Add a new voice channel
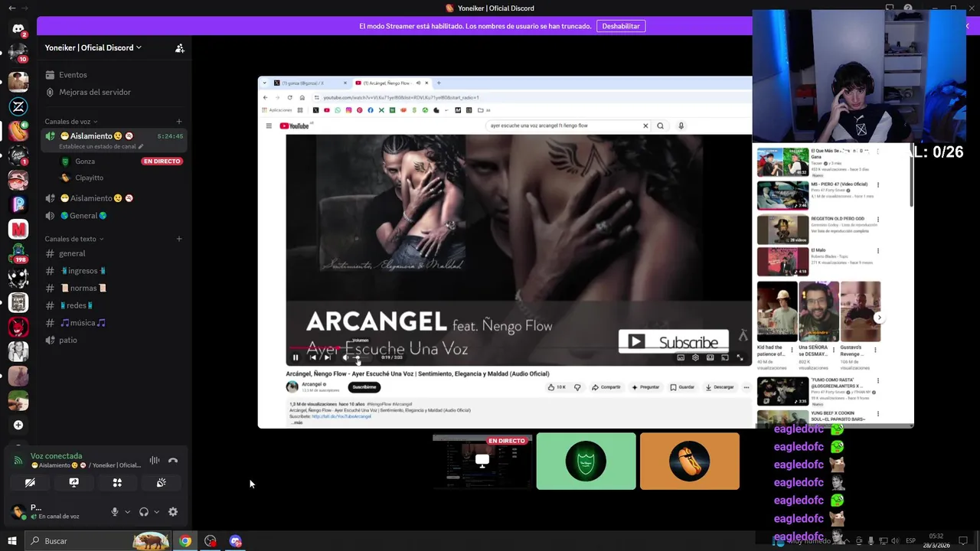 click(179, 122)
